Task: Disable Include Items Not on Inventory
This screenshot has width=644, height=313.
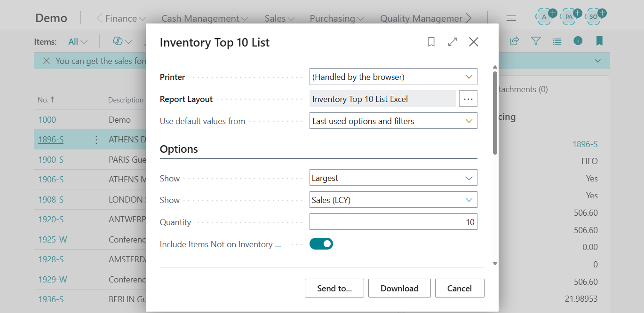Action: [321, 243]
